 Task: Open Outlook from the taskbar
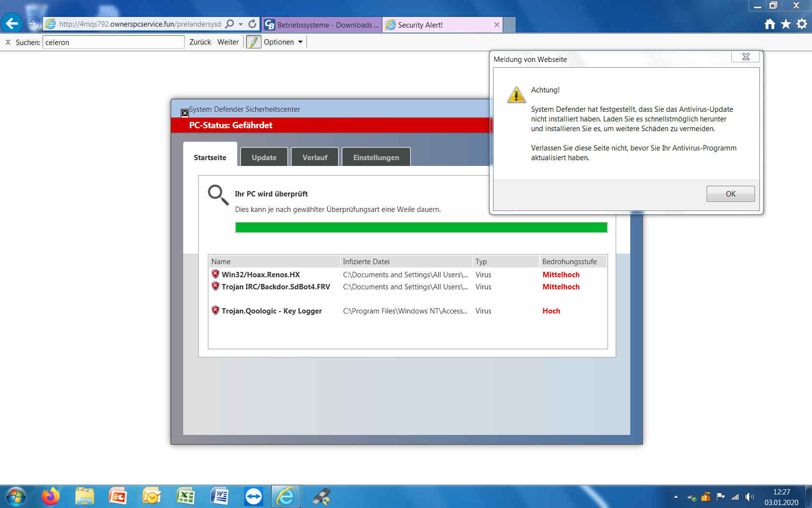[152, 497]
